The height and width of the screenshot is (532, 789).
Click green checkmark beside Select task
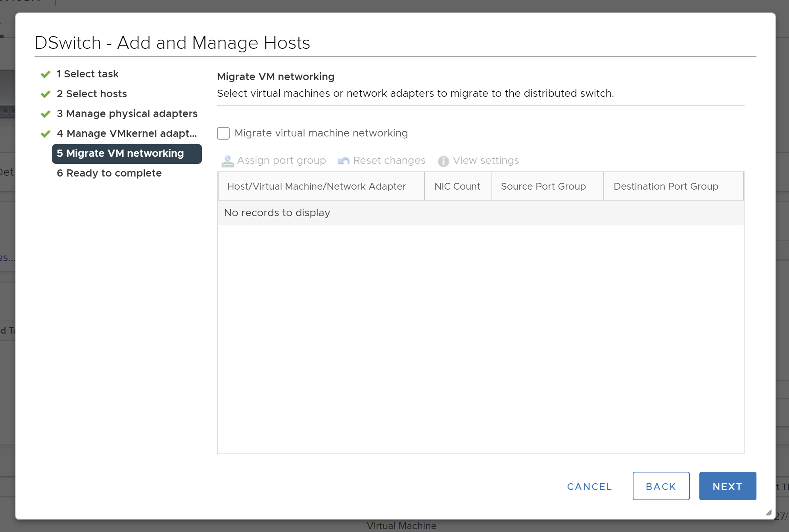(46, 74)
